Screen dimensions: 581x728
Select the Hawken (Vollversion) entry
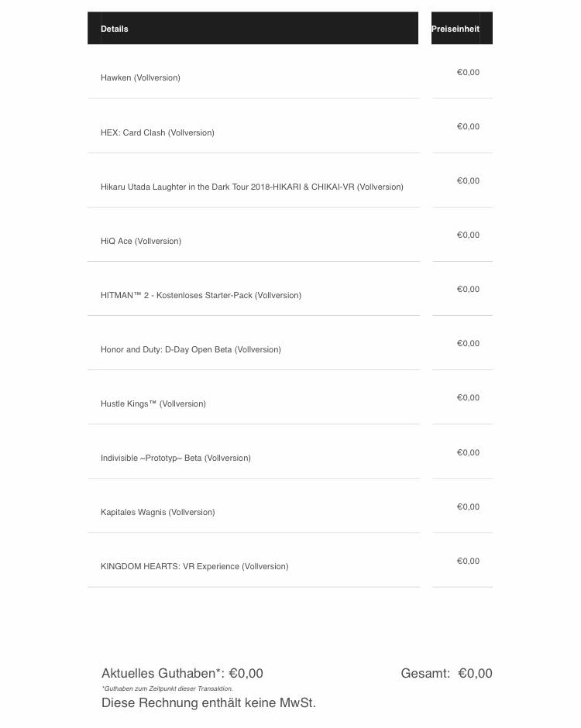(140, 77)
